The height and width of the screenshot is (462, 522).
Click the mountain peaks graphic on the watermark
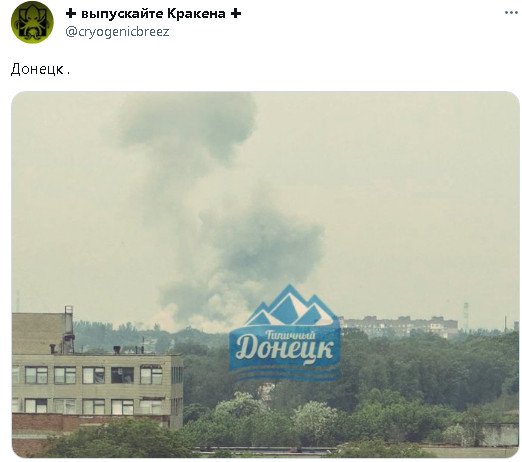(x=290, y=307)
